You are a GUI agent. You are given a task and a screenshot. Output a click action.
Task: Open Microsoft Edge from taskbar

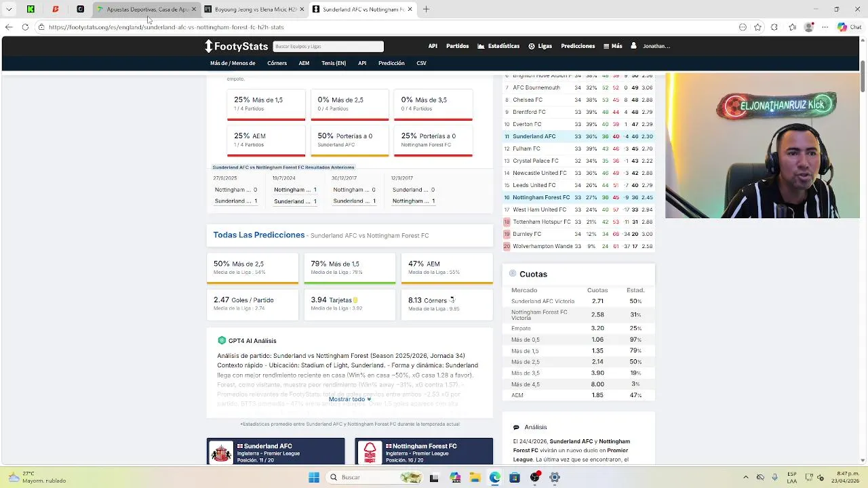(495, 477)
